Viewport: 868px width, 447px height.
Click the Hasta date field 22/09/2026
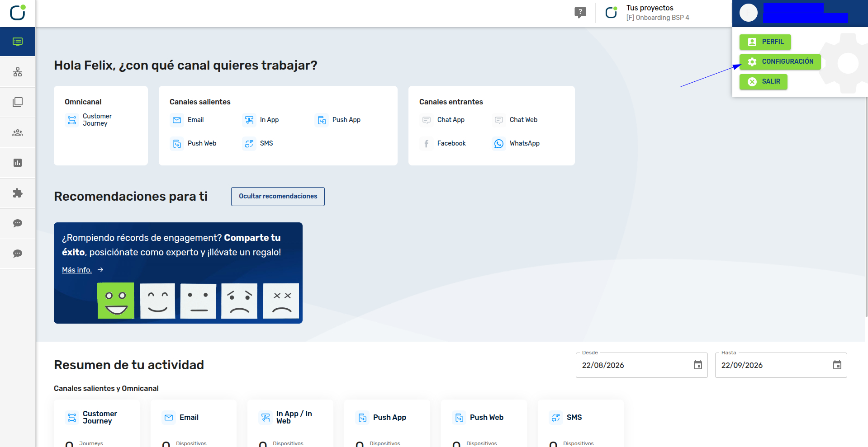click(781, 365)
